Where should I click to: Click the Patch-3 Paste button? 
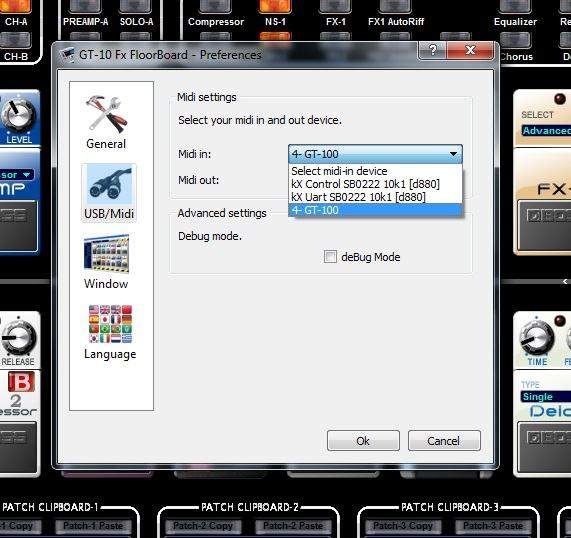[493, 526]
